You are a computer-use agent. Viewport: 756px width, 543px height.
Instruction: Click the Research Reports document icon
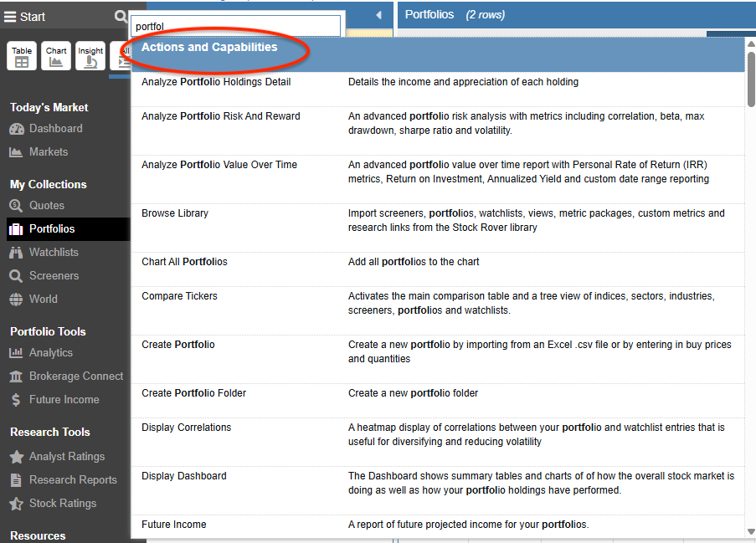(x=16, y=480)
